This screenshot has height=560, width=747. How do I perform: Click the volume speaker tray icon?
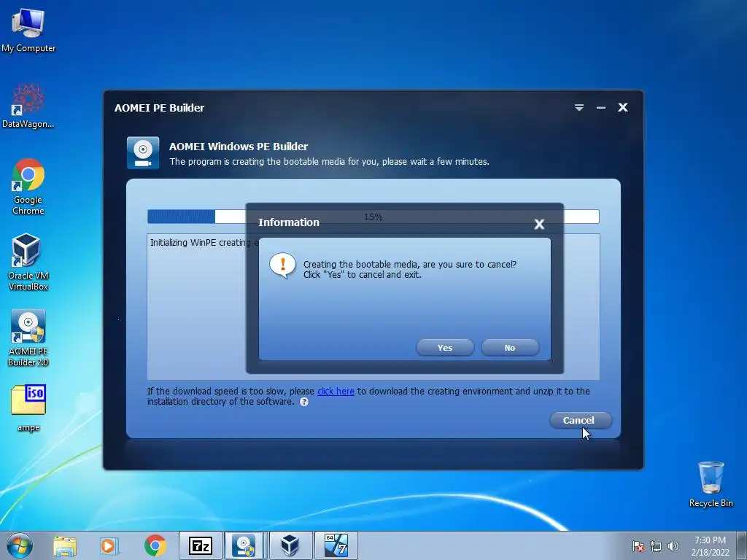click(x=673, y=546)
